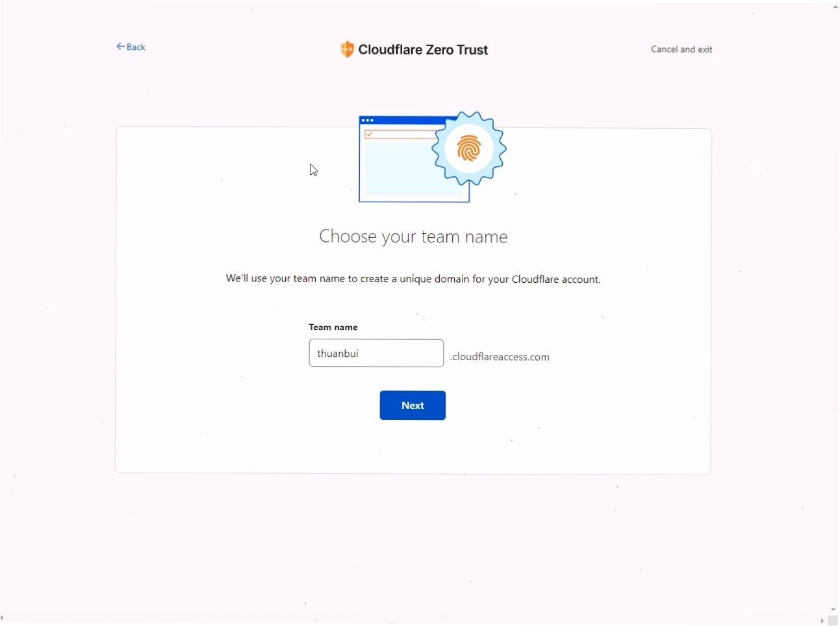
Task: Click the Choose your team name heading
Action: (x=413, y=237)
